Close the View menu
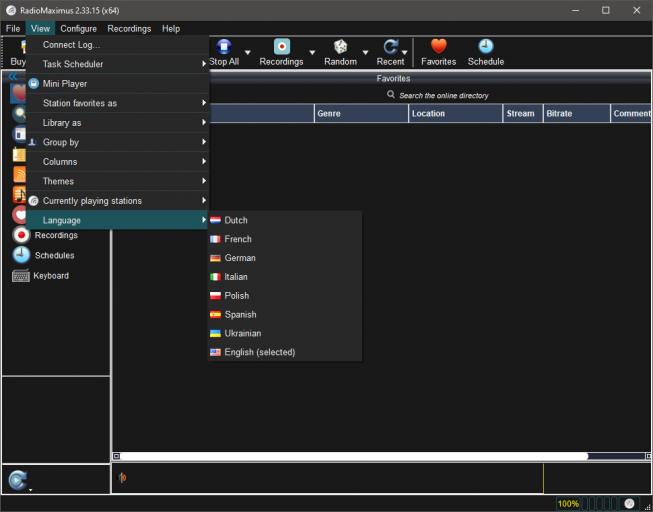Screen dimensions: 653x512 [40, 28]
